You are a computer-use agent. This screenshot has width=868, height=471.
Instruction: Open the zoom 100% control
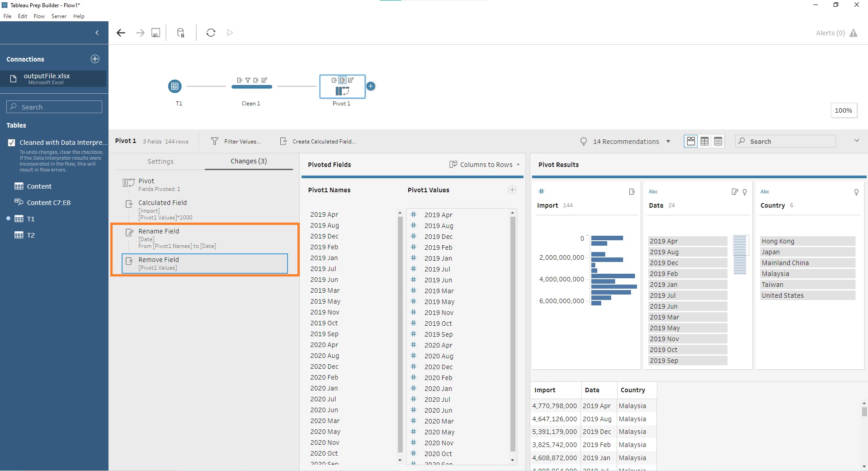pyautogui.click(x=844, y=110)
